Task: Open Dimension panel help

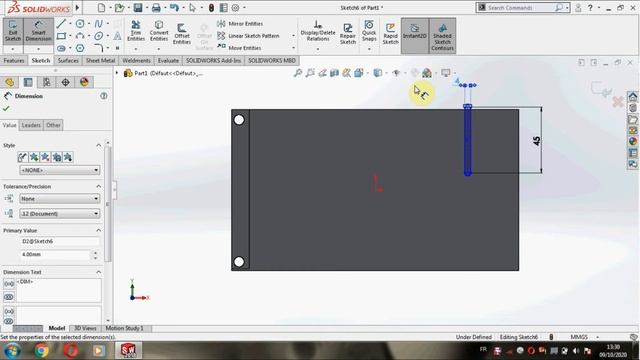Action: 104,96
